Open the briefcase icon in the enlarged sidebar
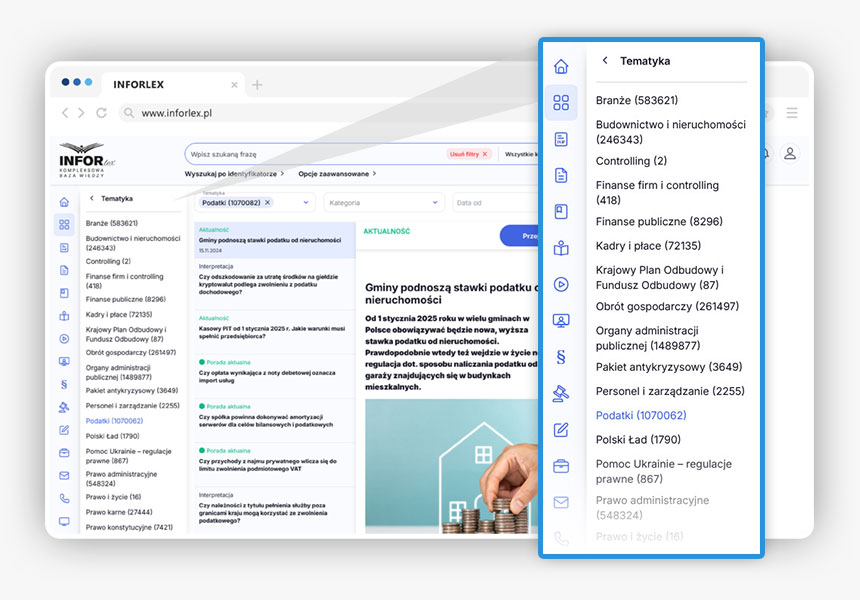Image resolution: width=860 pixels, height=600 pixels. pos(561,466)
